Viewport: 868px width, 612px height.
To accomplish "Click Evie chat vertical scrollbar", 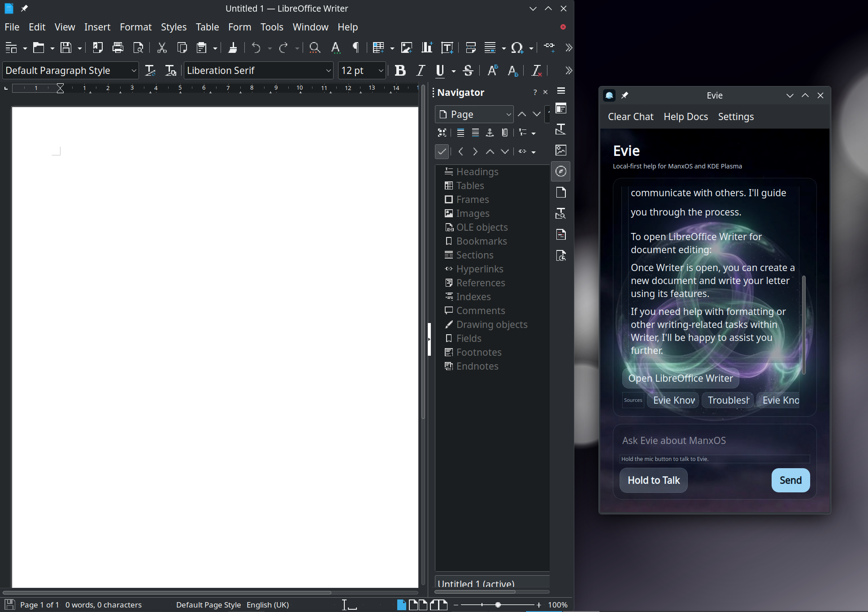I will point(804,325).
